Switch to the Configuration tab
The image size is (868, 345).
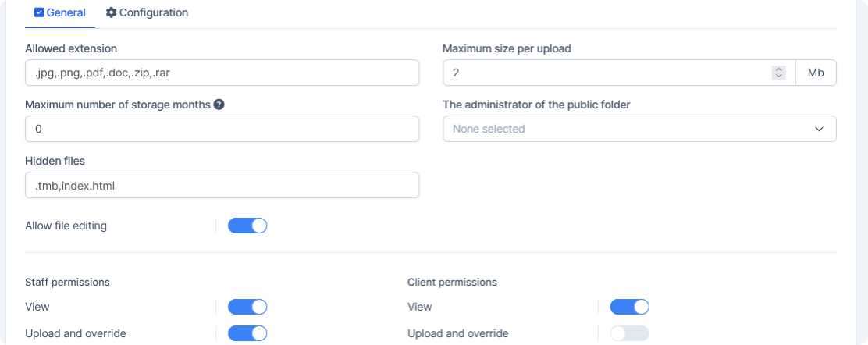147,12
